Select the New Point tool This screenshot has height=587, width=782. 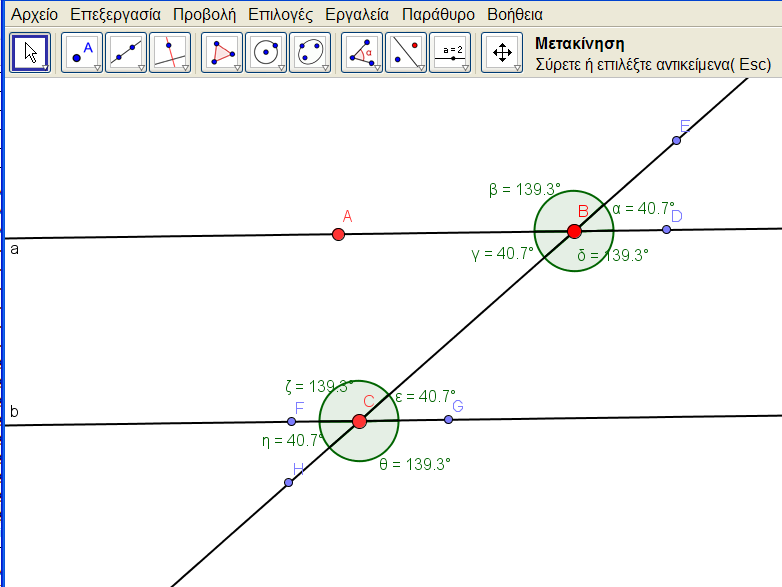pos(82,53)
